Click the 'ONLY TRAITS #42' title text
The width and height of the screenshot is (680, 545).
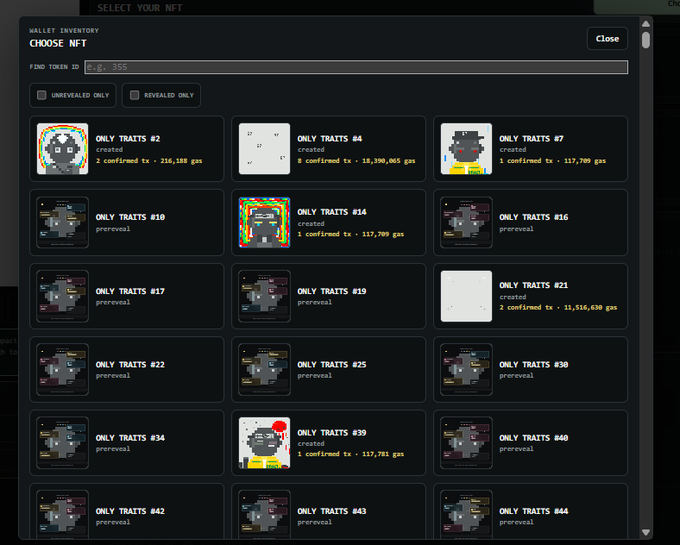(x=130, y=511)
